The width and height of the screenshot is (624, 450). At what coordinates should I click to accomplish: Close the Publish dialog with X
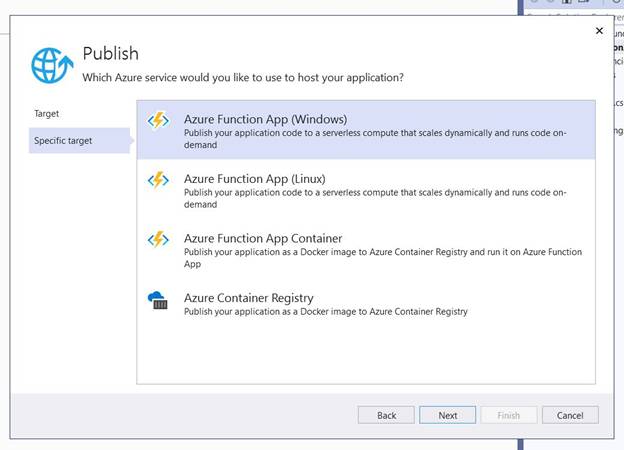[x=599, y=31]
